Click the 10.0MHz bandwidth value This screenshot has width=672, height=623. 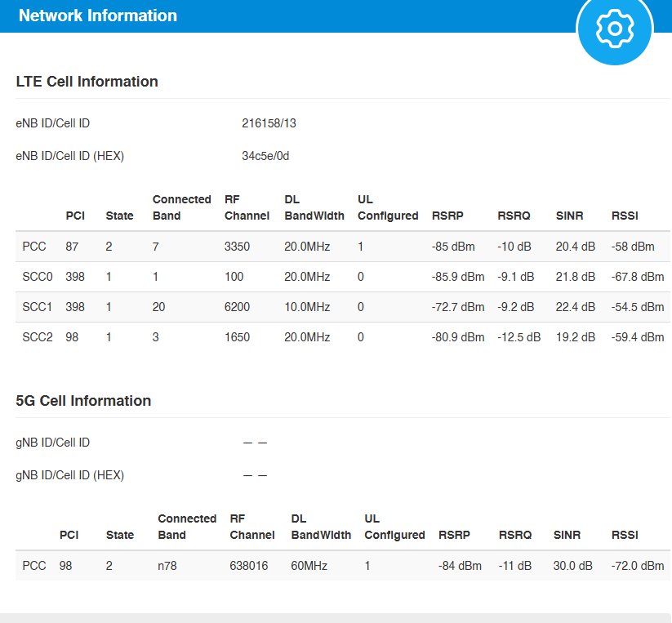click(307, 307)
